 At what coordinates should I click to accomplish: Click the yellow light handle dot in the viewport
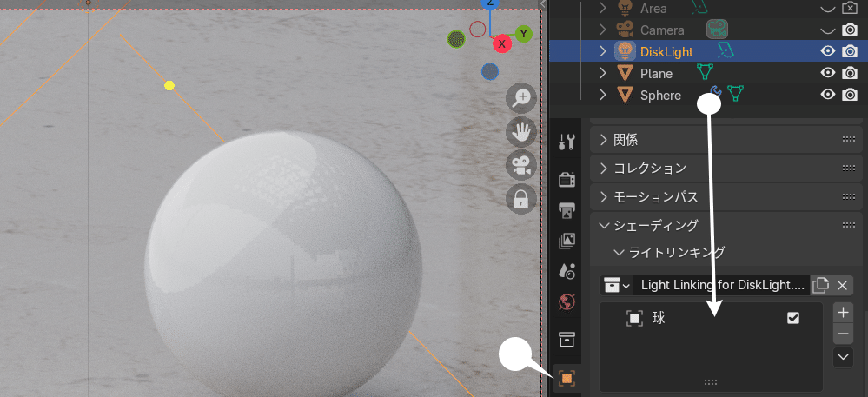[169, 85]
